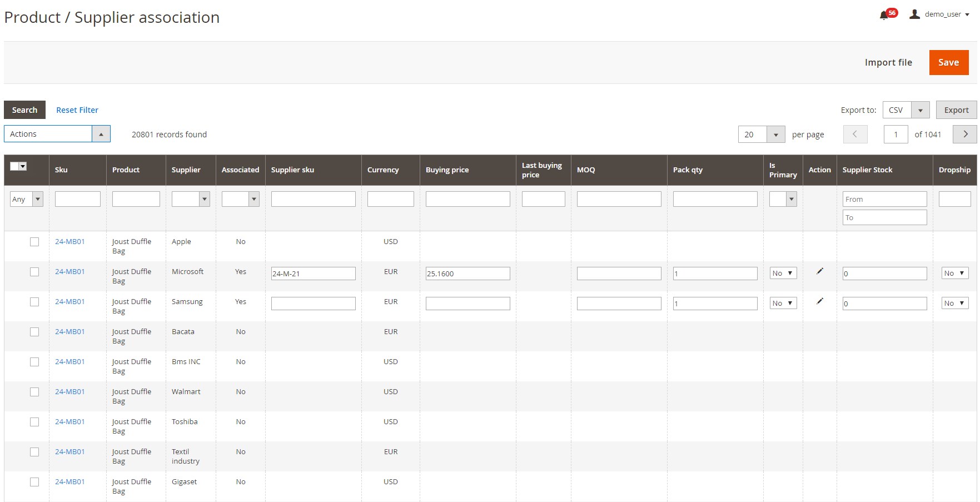The width and height of the screenshot is (980, 502).
Task: Select the Bms INC row checkbox
Action: coord(34,362)
